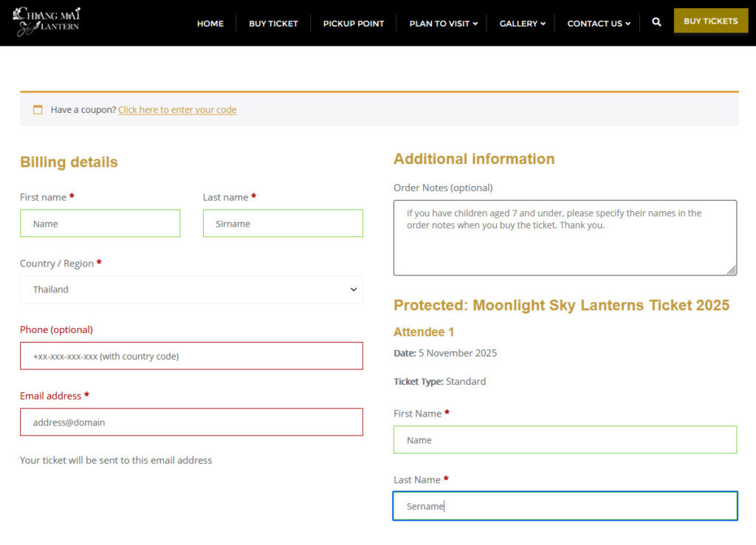
Task: Grab the Order Notes resize handle
Action: click(732, 270)
